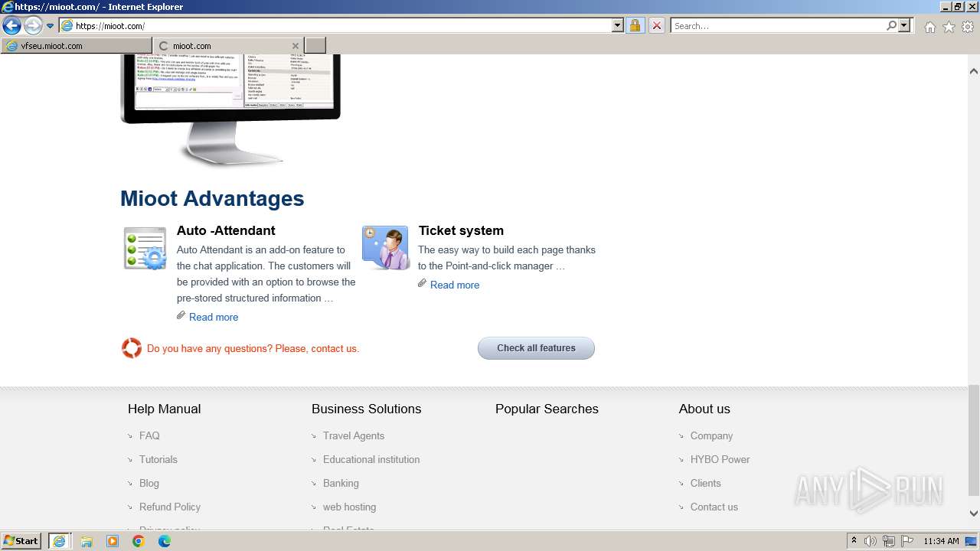
Task: Open the Banking solution link
Action: point(341,483)
